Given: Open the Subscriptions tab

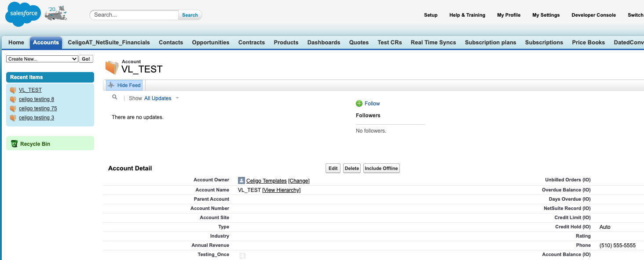Looking at the screenshot, I should click(x=544, y=43).
